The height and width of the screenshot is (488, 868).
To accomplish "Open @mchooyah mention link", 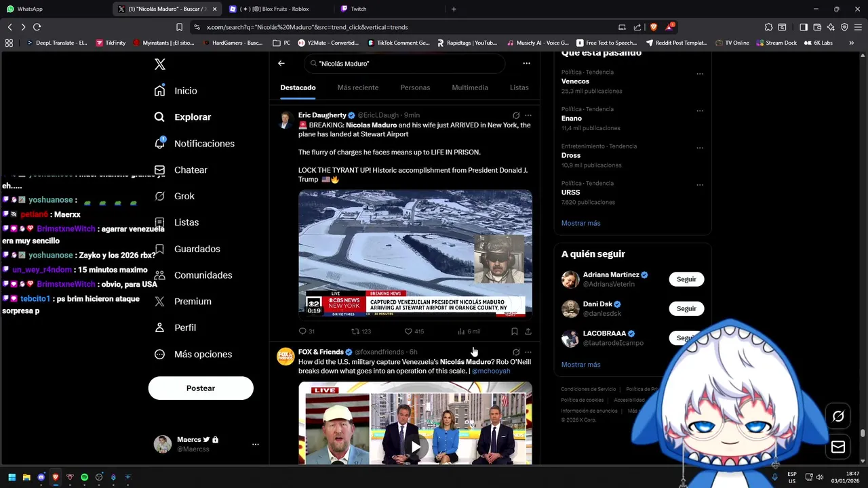I will point(491,371).
